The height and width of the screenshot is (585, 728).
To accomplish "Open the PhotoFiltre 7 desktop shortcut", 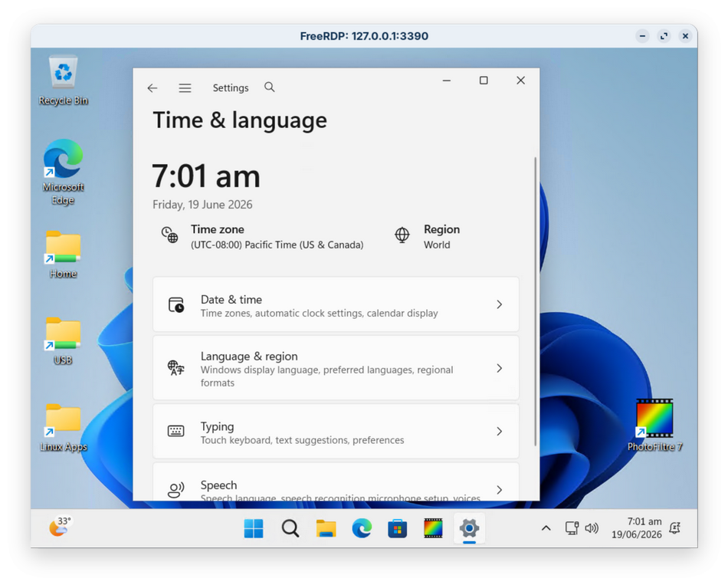I will point(654,426).
